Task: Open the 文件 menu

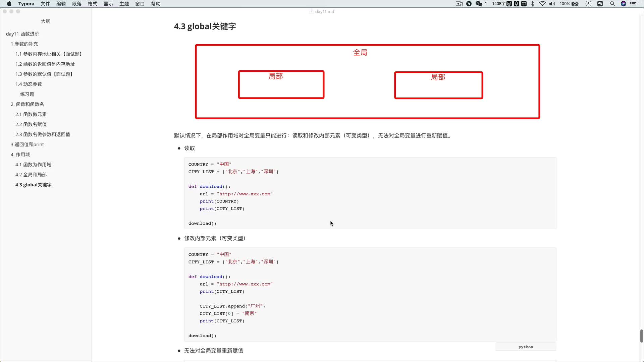Action: [x=45, y=4]
